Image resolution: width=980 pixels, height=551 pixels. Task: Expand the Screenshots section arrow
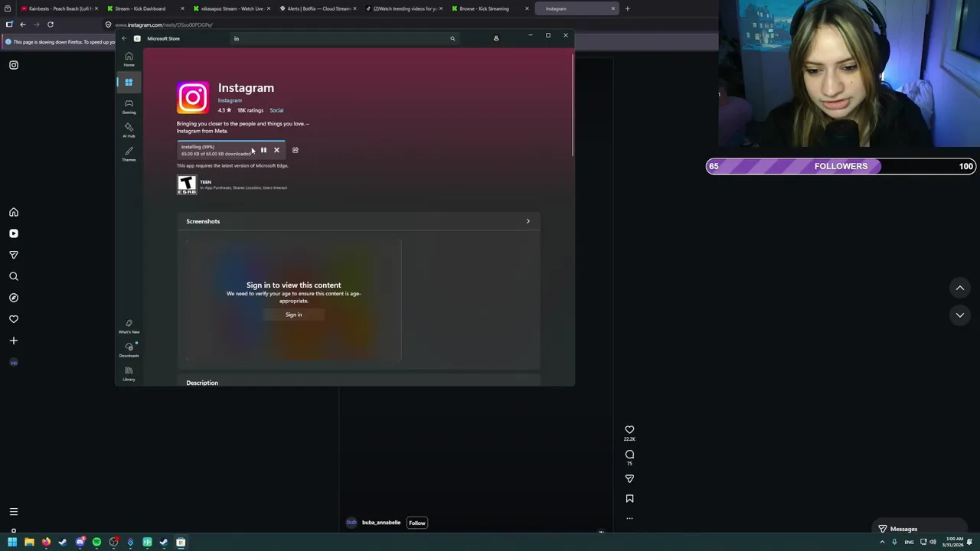[x=528, y=221]
